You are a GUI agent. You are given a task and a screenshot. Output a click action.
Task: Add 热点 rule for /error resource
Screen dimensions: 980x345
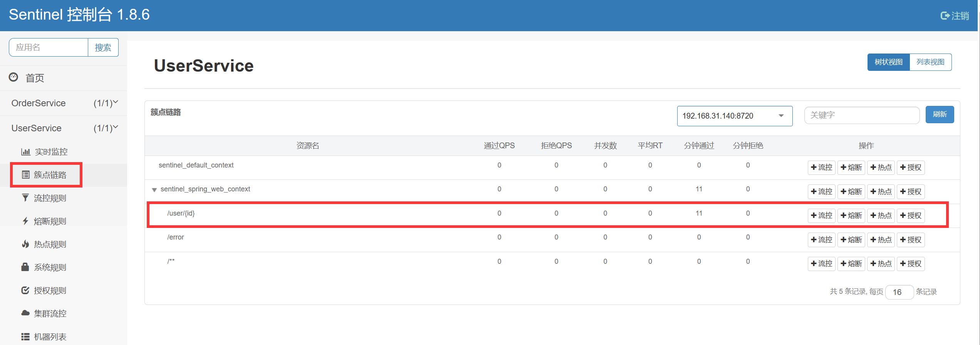tap(881, 239)
